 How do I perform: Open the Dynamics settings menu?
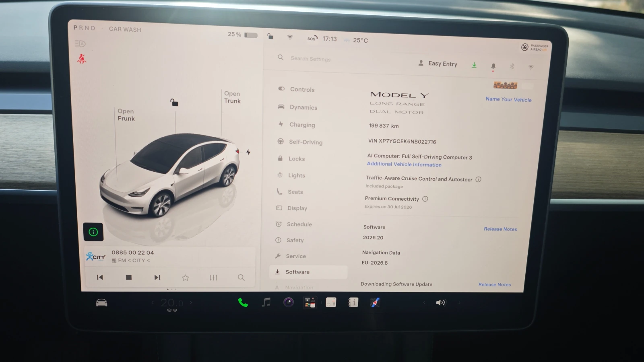(x=297, y=107)
